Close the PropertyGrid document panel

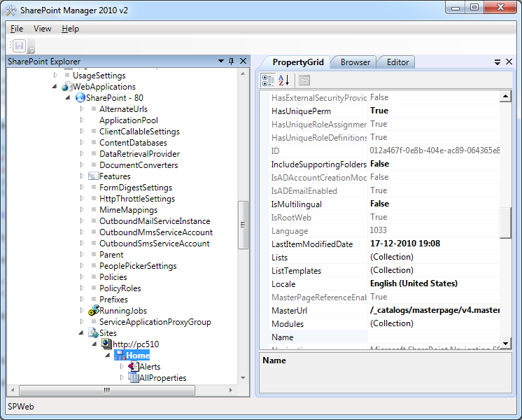(x=509, y=62)
